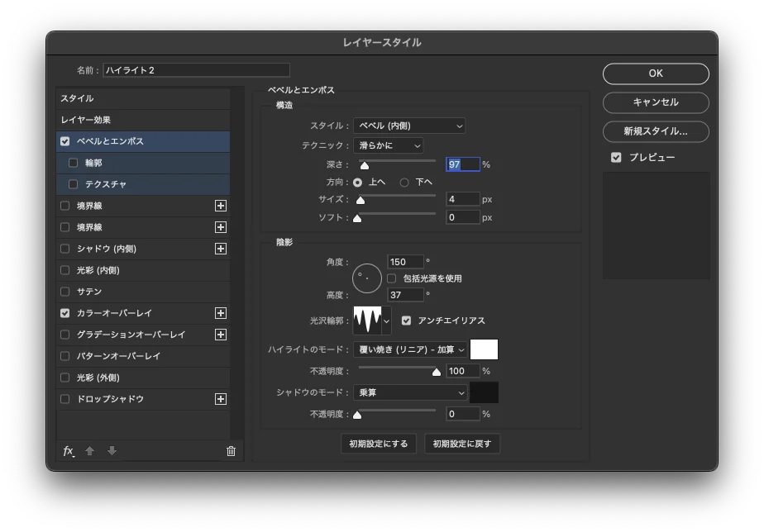The height and width of the screenshot is (532, 764).
Task: Click the shadow 不透明度 slider handle at 0%
Action: pyautogui.click(x=357, y=415)
